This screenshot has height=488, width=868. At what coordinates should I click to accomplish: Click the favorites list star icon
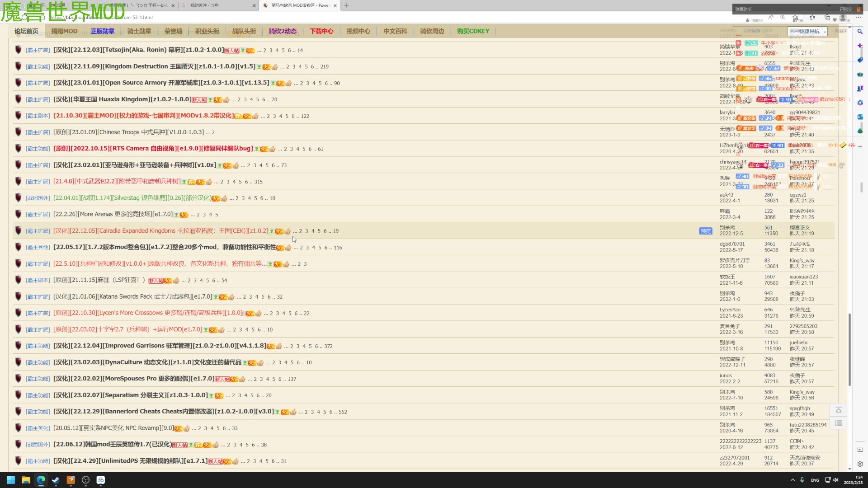click(x=812, y=18)
